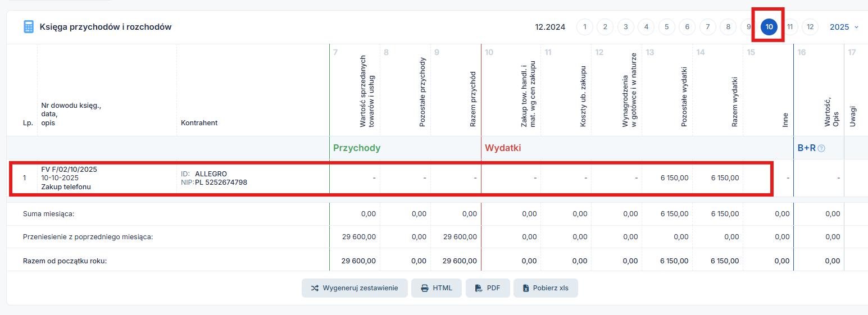
Task: Click the shuffle icon on Wygeneruj zestawienie
Action: pyautogui.click(x=315, y=288)
